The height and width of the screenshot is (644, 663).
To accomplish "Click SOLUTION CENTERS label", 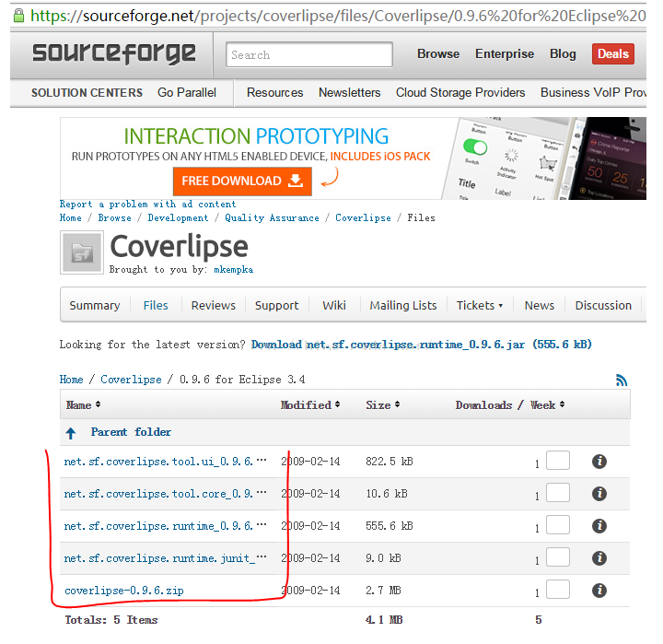I will click(x=87, y=93).
